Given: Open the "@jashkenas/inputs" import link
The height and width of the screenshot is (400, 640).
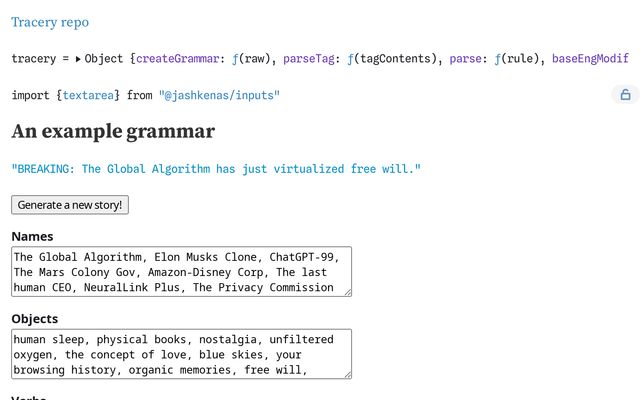Looking at the screenshot, I should click(219, 95).
